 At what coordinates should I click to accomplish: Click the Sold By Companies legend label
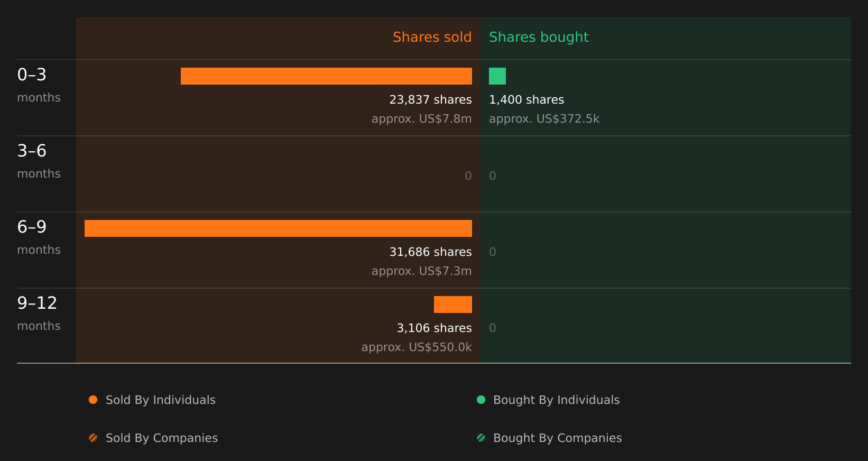pyautogui.click(x=162, y=438)
